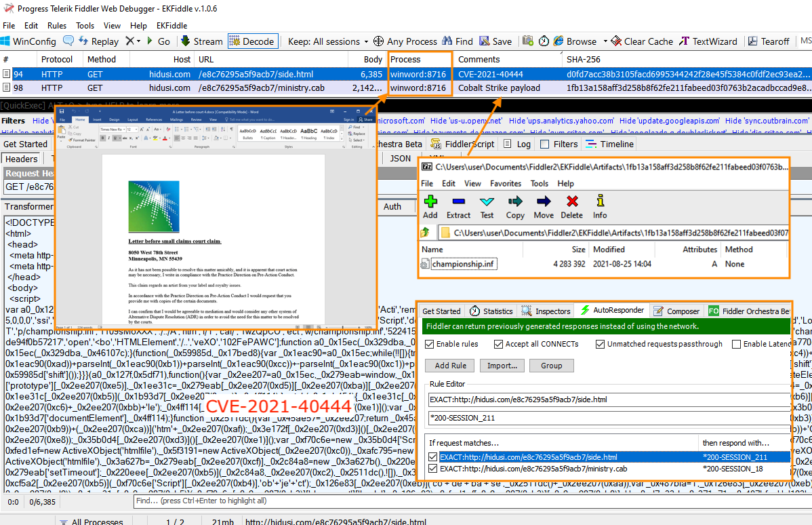Open the Log tab
This screenshot has width=812, height=525.
(x=517, y=144)
